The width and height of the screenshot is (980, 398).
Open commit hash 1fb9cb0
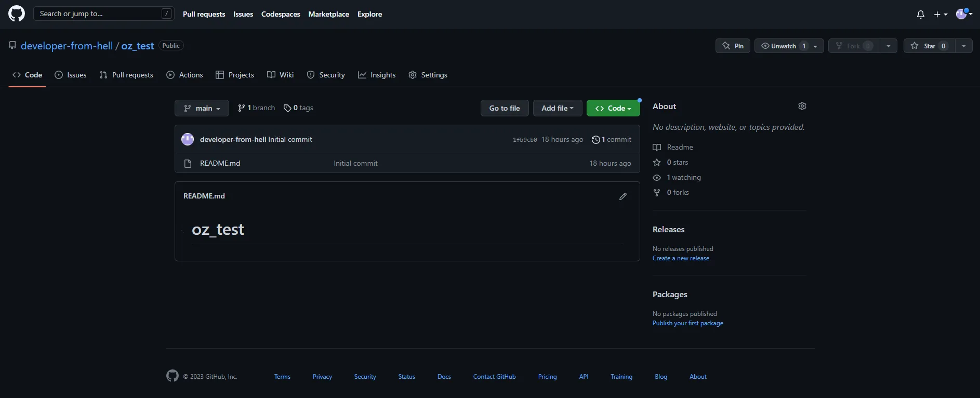pyautogui.click(x=525, y=140)
